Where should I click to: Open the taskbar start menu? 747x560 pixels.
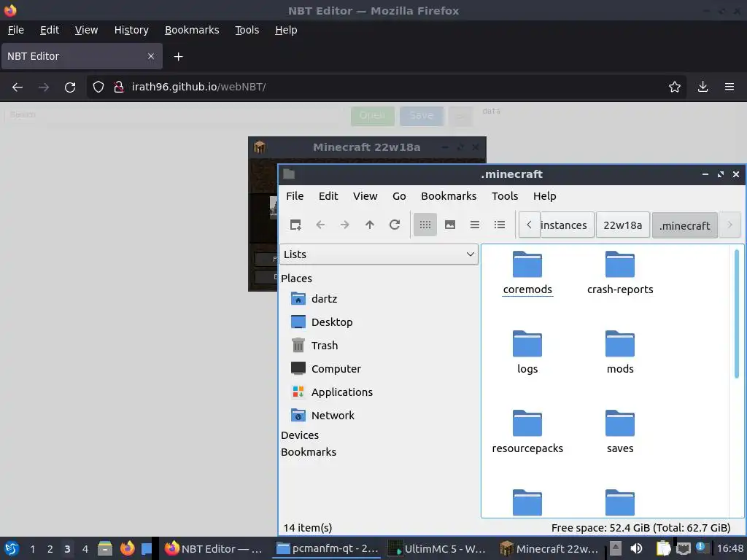12,549
